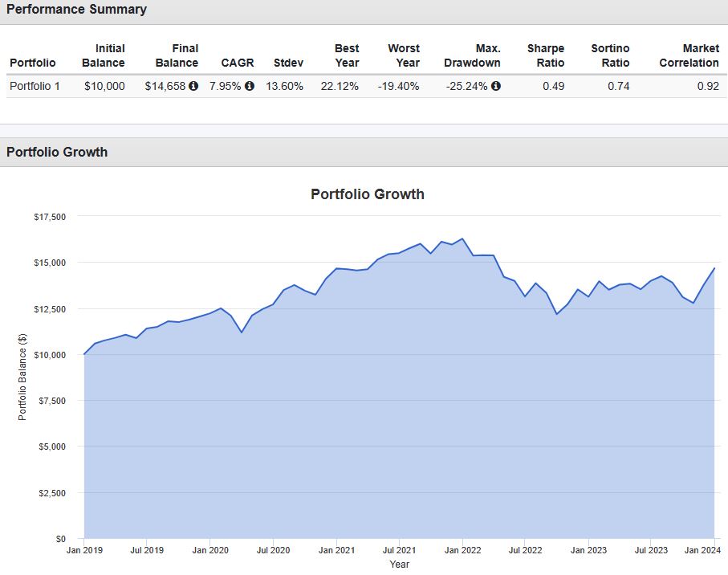Click the Initial Balance column header
This screenshot has width=728, height=575.
coord(104,55)
